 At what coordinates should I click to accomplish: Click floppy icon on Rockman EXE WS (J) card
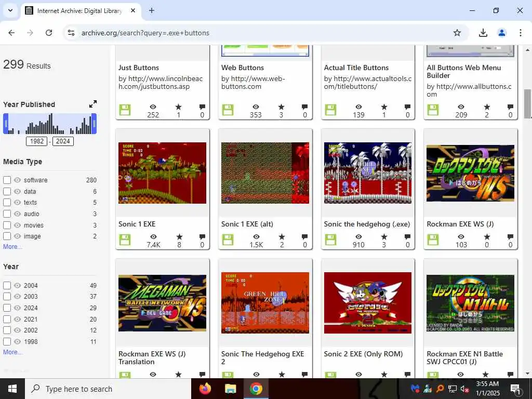433,240
